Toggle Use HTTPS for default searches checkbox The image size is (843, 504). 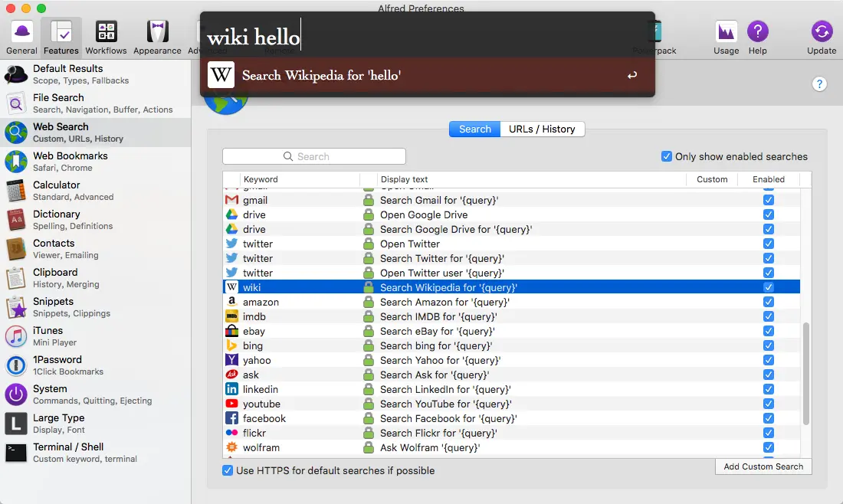coord(228,470)
